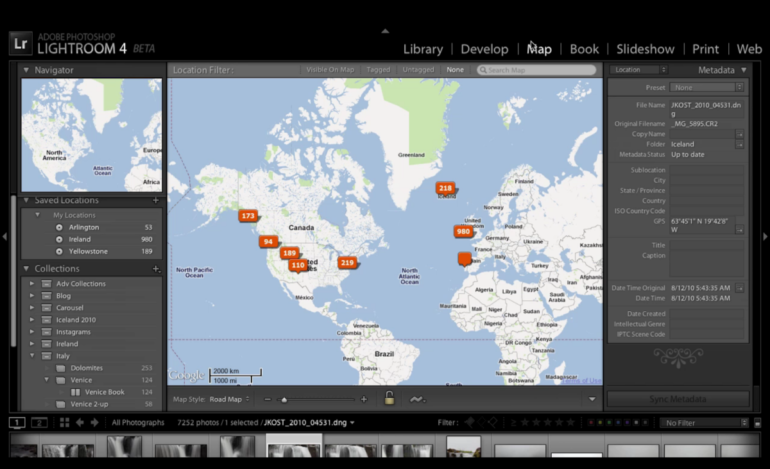The image size is (770, 469).
Task: Click the plus icon on Collections panel
Action: (x=155, y=269)
